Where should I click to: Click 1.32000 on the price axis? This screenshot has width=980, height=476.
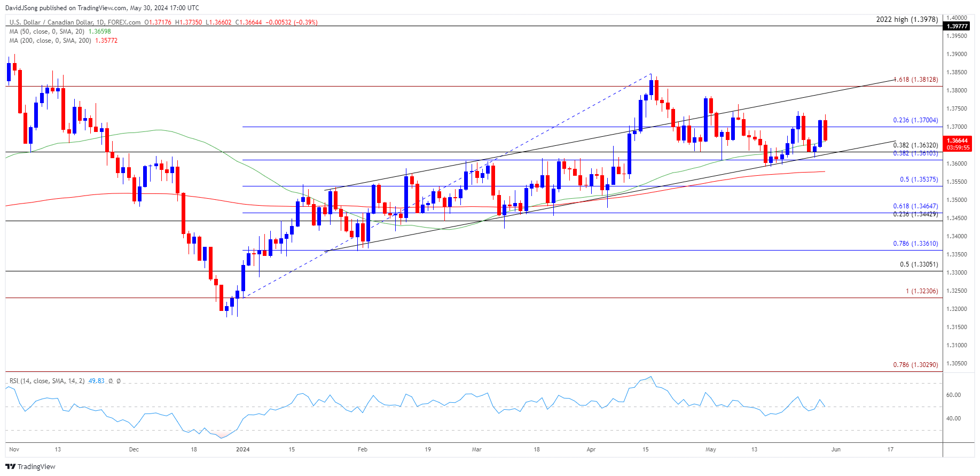click(957, 309)
